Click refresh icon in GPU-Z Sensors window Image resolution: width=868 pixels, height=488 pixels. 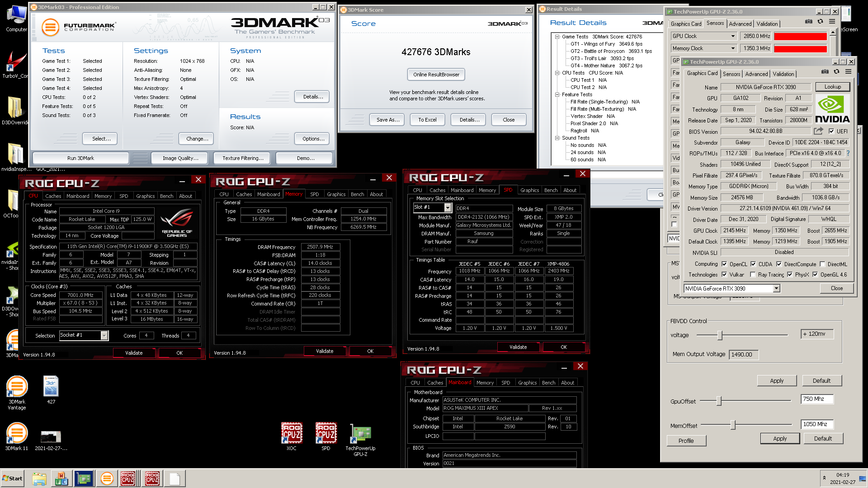pyautogui.click(x=820, y=22)
